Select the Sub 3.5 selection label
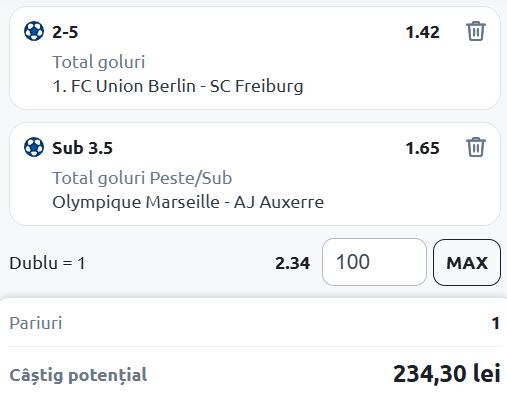 point(82,148)
